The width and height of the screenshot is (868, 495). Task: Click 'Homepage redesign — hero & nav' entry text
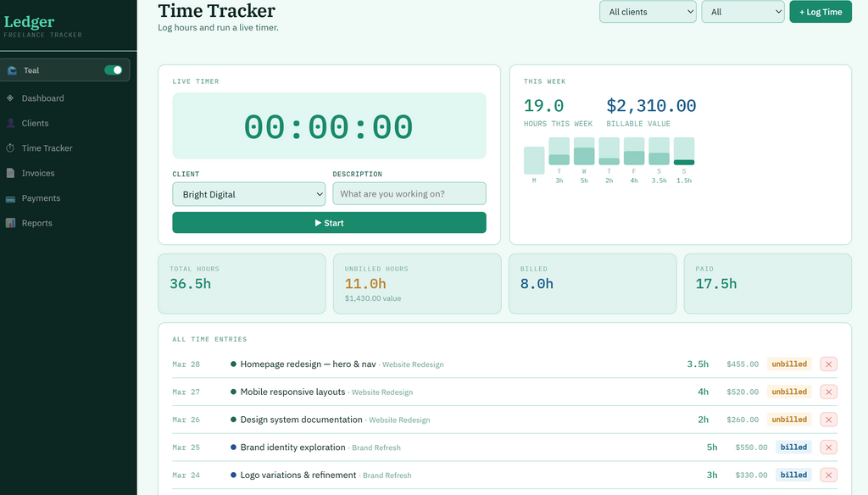[308, 364]
